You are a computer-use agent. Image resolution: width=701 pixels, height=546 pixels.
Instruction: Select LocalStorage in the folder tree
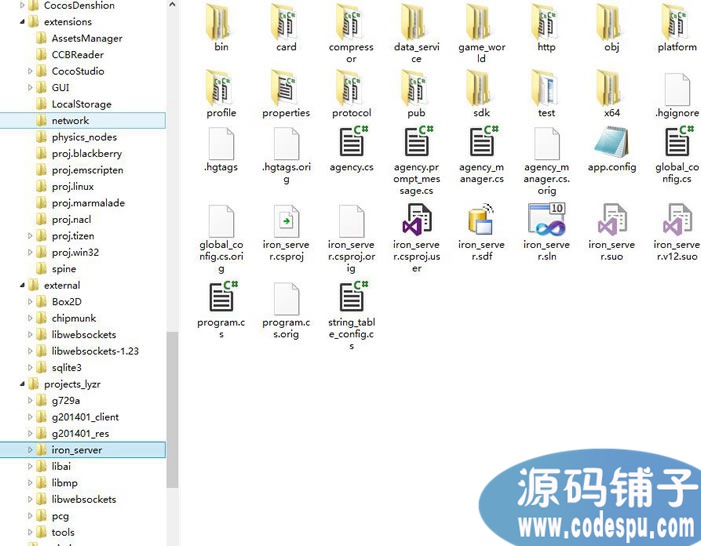(x=81, y=104)
